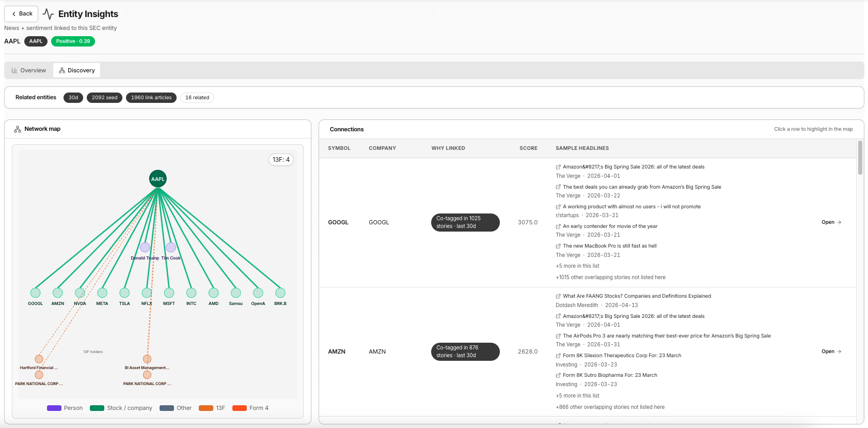The height and width of the screenshot is (428, 868).
Task: Open headline 'A working product with almost no users'
Action: (x=632, y=207)
